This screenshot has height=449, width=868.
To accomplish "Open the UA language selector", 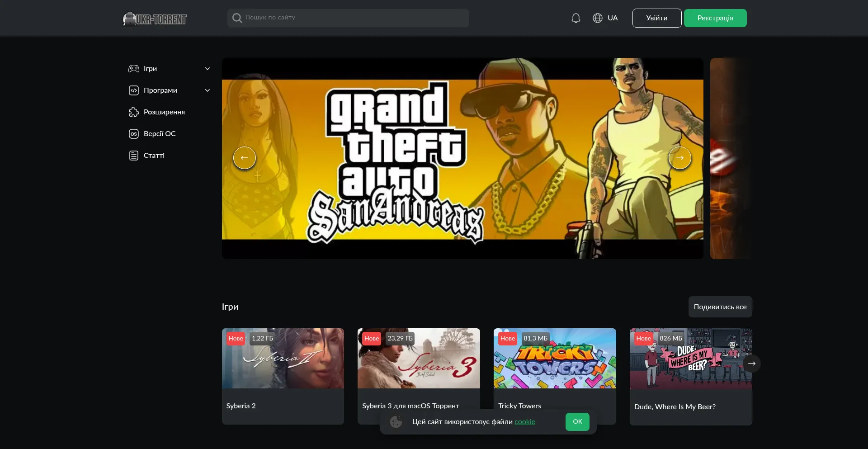I will tap(613, 18).
